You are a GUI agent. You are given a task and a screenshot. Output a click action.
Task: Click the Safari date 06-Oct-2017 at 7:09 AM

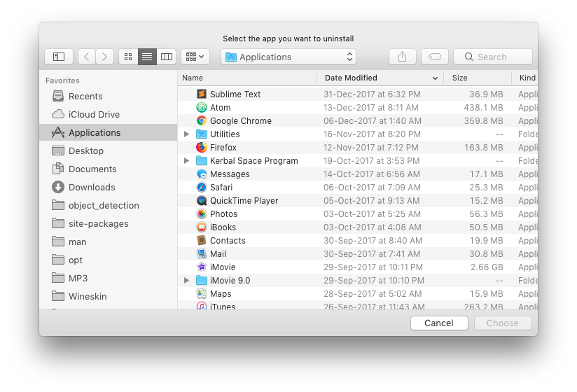pyautogui.click(x=372, y=187)
